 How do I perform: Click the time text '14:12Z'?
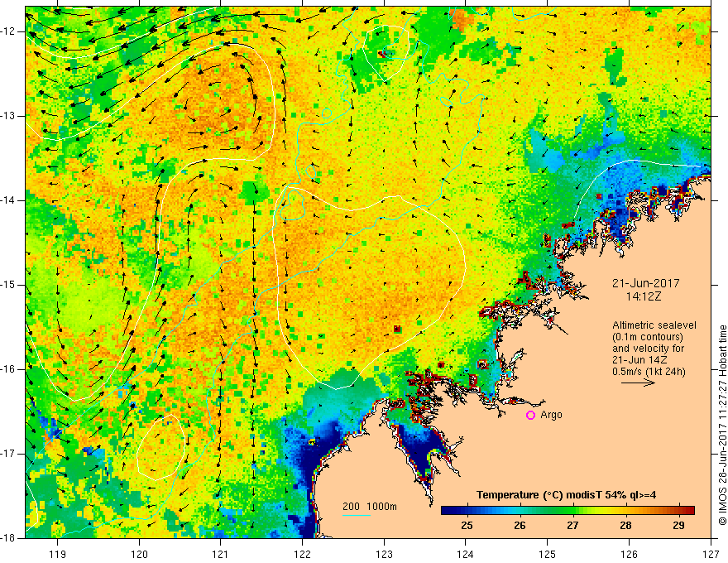click(x=643, y=296)
